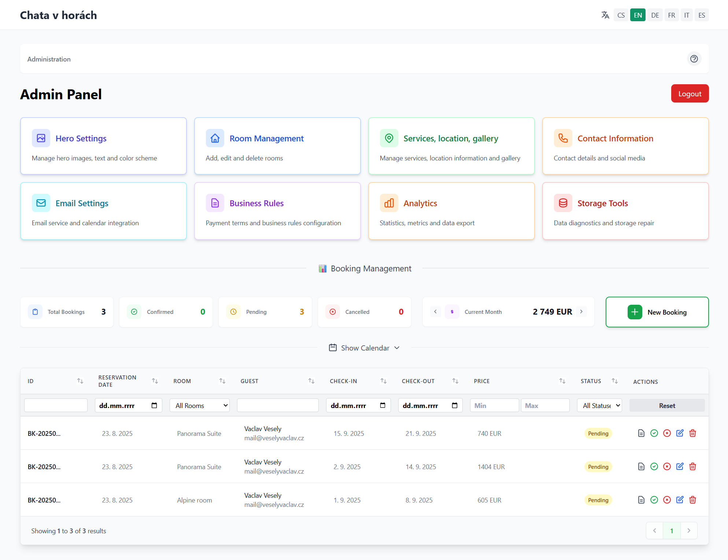The height and width of the screenshot is (560, 728).
Task: View details document of 1404 EUR booking
Action: coord(641,467)
